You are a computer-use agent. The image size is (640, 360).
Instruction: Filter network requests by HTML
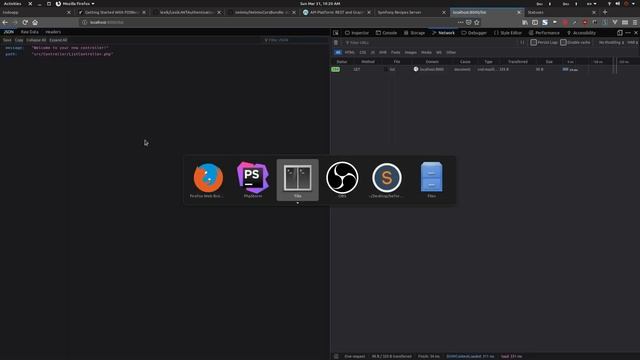click(350, 52)
